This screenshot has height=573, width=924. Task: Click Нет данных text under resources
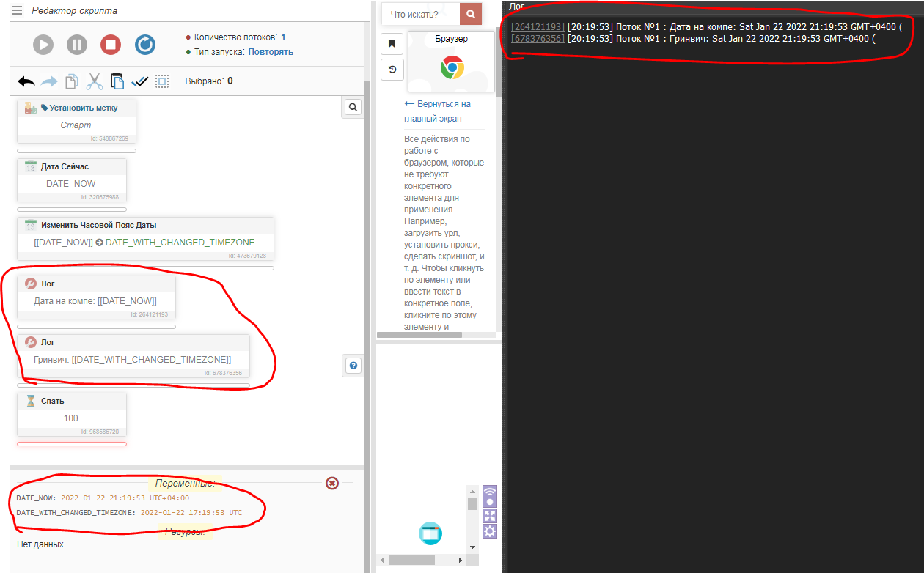40,544
